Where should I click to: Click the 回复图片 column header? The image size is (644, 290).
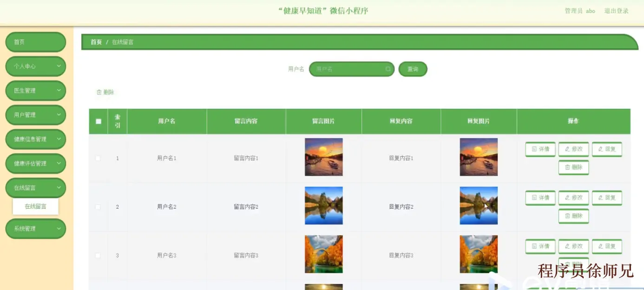tap(479, 121)
